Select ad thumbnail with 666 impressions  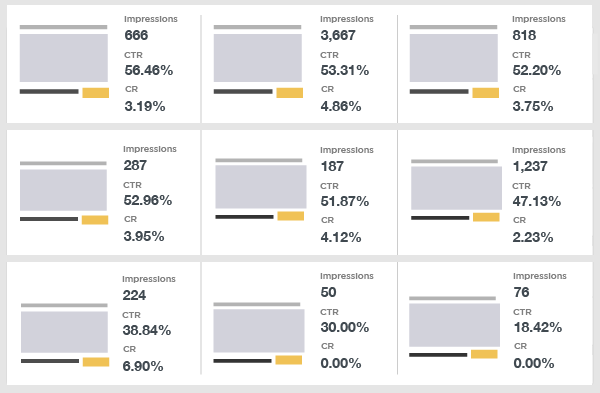[64, 58]
